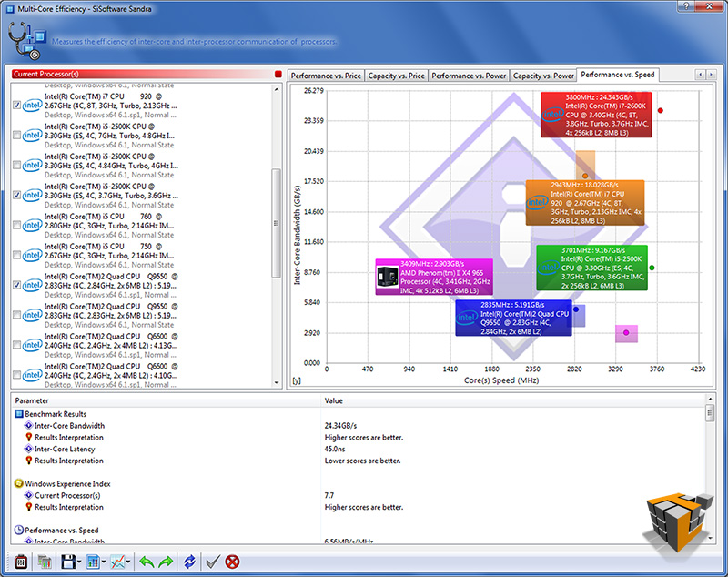Check the i5-2500K 4.84GHz Turbo checkbox
Image resolution: width=728 pixels, height=577 pixels.
click(x=17, y=166)
